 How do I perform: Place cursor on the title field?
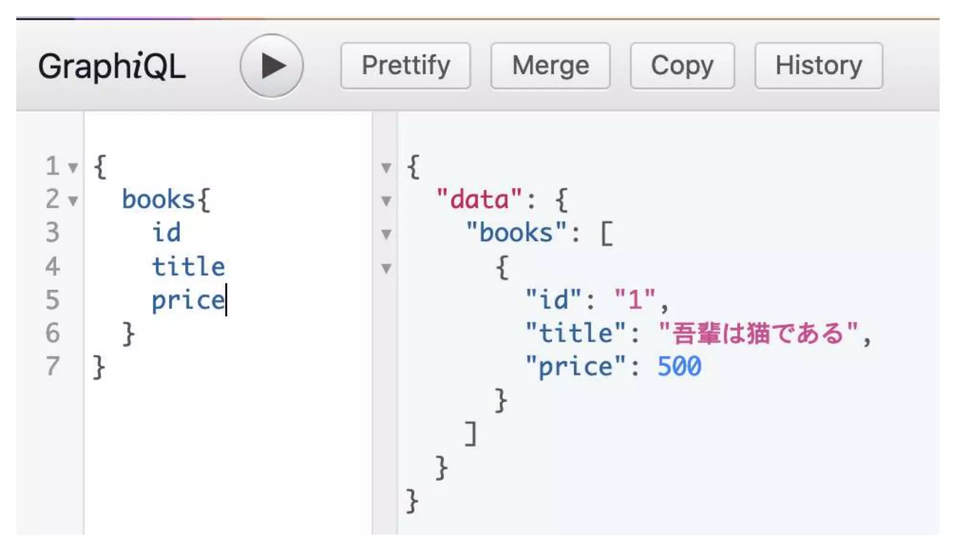(x=188, y=266)
